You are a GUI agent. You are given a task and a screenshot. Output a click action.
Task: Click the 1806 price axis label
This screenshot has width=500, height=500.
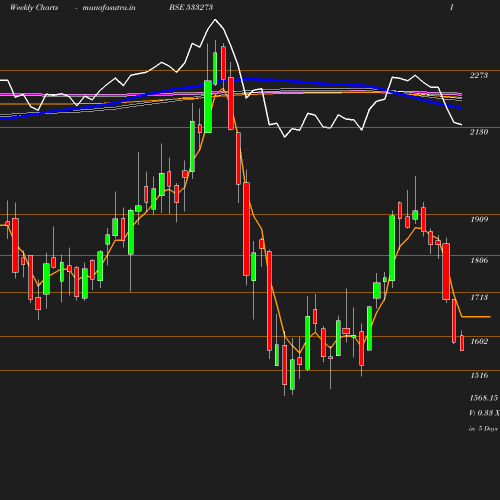(x=479, y=260)
